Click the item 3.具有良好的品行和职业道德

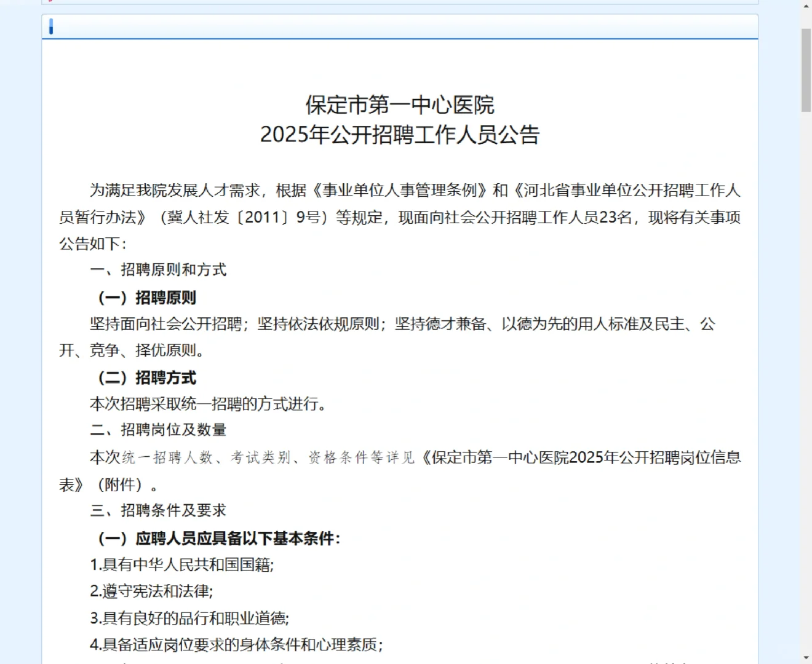pos(189,618)
